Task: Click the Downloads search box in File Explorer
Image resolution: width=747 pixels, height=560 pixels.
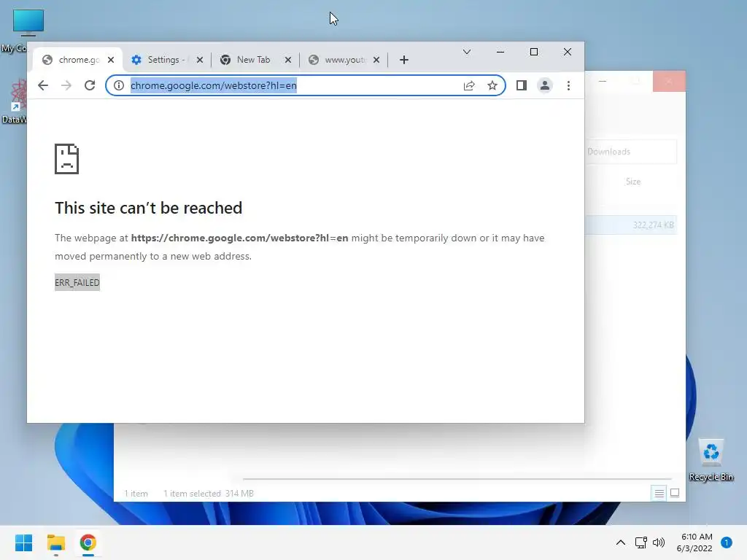Action: 631,152
